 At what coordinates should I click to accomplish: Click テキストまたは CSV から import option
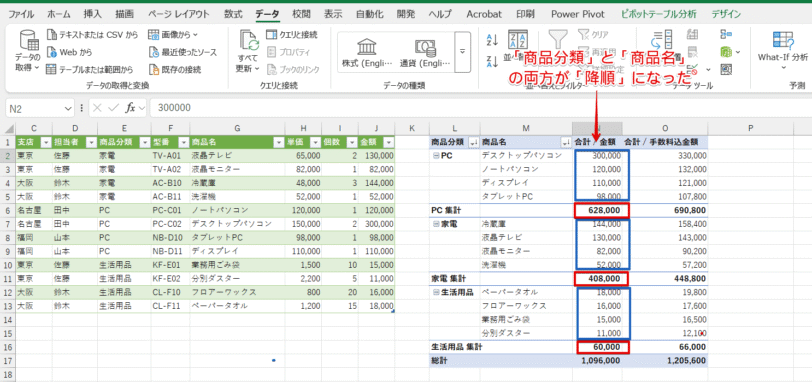[x=92, y=35]
